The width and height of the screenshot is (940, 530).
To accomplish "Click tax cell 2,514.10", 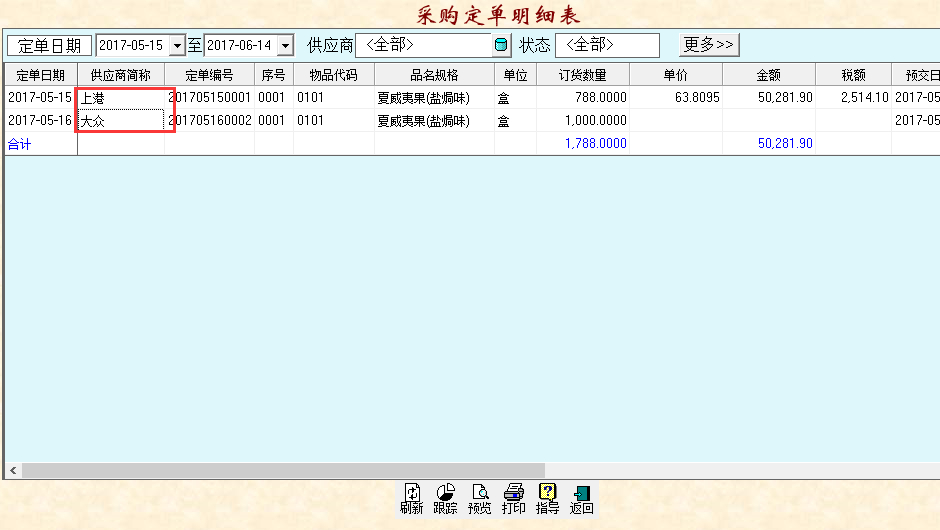I will tap(854, 98).
